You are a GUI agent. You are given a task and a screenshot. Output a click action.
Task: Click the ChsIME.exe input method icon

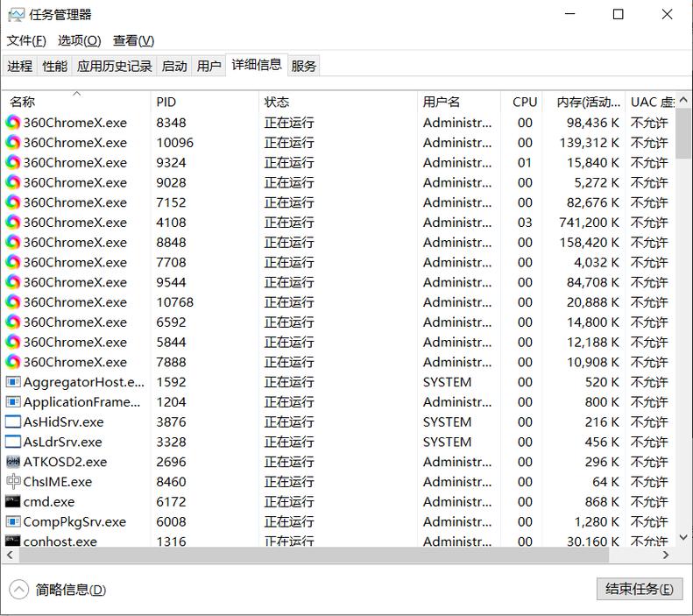[x=13, y=482]
